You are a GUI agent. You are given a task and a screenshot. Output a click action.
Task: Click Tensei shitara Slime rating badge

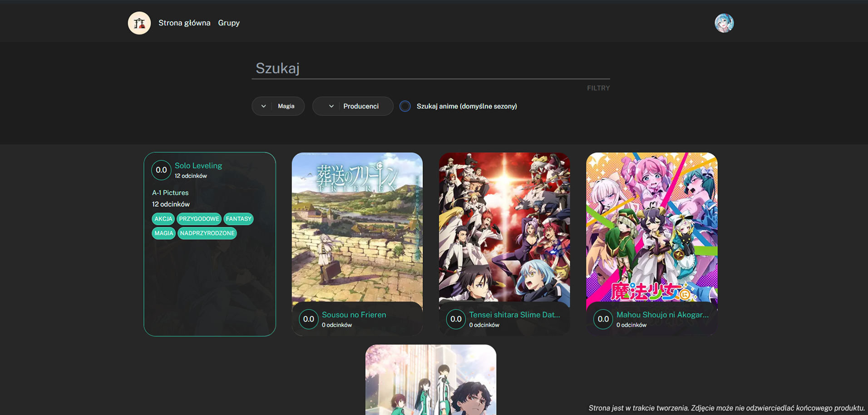tap(455, 319)
